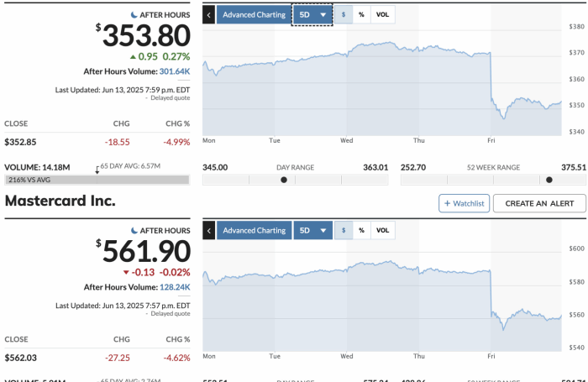Click Create an Alert button

click(x=539, y=203)
